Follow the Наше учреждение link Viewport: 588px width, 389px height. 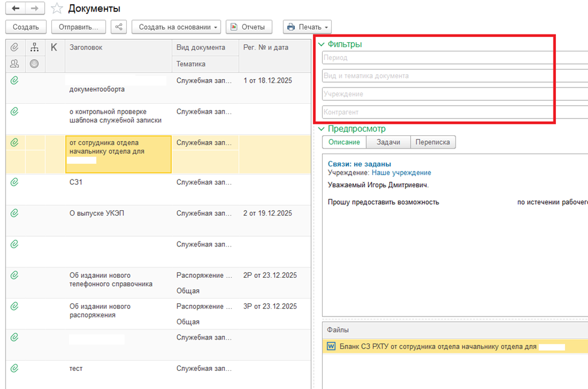pos(401,173)
